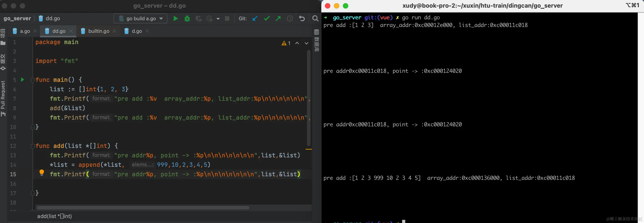Close the dd.go tab

tap(71, 31)
